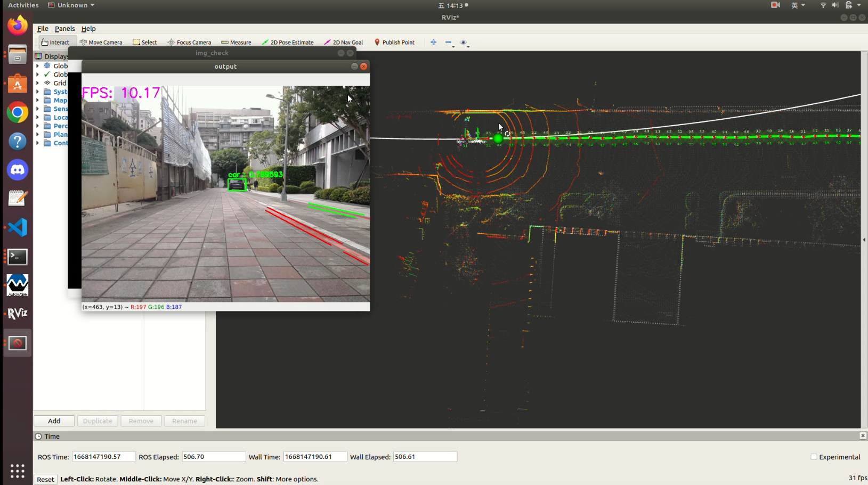This screenshot has width=868, height=485.
Task: Close the output image window
Action: click(364, 67)
